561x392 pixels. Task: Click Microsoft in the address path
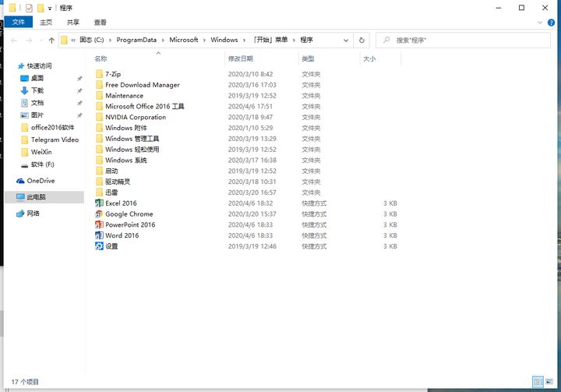(x=184, y=40)
